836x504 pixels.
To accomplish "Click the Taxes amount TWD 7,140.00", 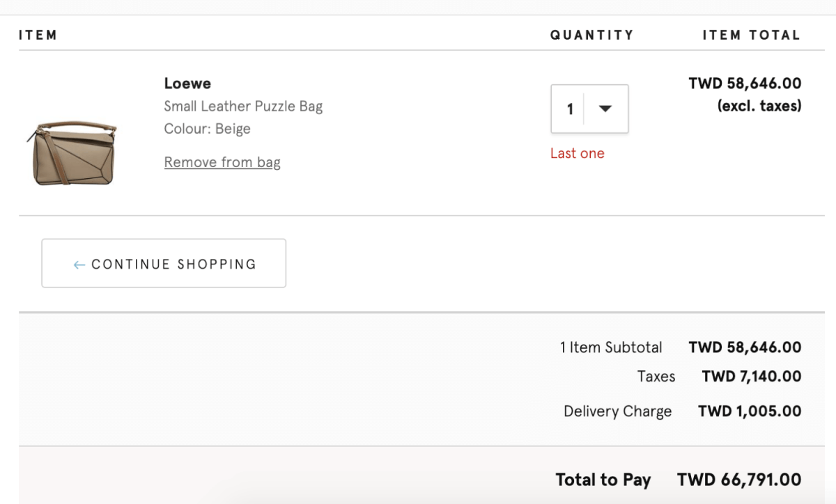I will click(x=752, y=377).
